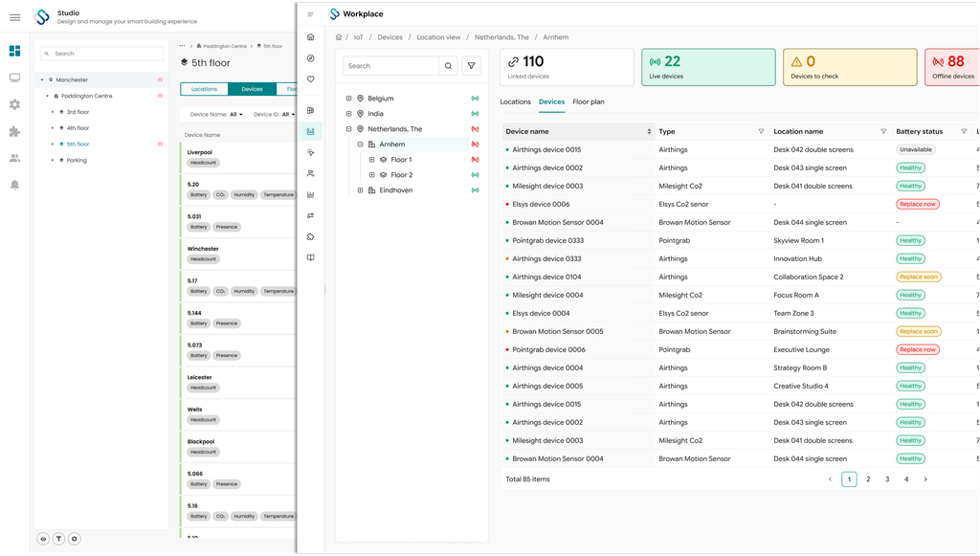Click the home icon in the breadcrumb
The width and height of the screenshot is (980, 556).
[x=339, y=37]
